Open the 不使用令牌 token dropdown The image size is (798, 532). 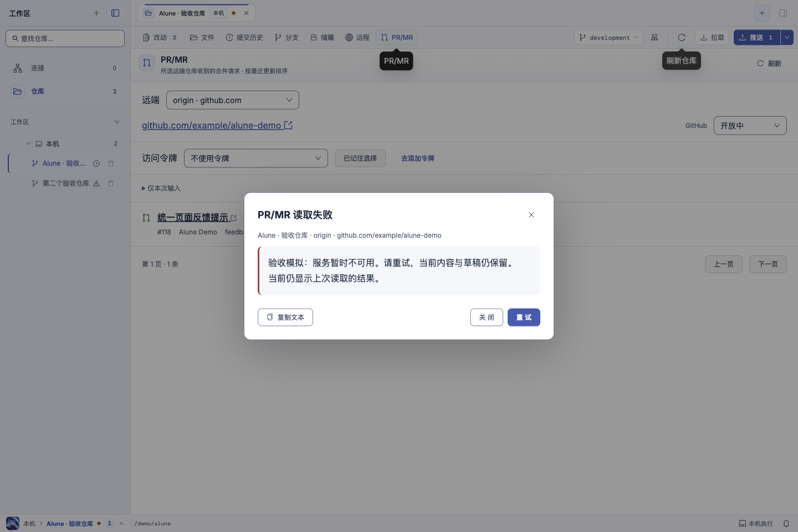(x=256, y=158)
